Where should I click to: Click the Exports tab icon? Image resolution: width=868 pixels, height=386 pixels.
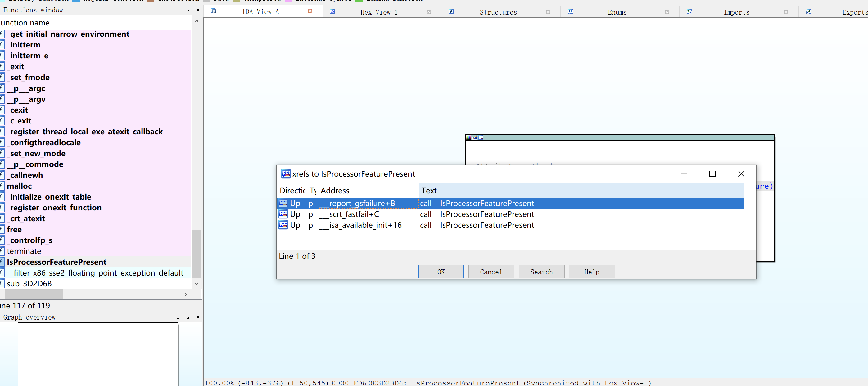pyautogui.click(x=809, y=12)
